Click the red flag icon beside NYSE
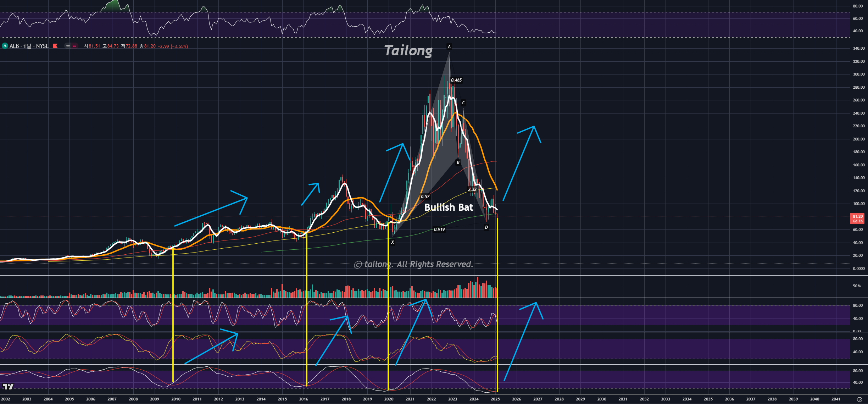 [55, 46]
